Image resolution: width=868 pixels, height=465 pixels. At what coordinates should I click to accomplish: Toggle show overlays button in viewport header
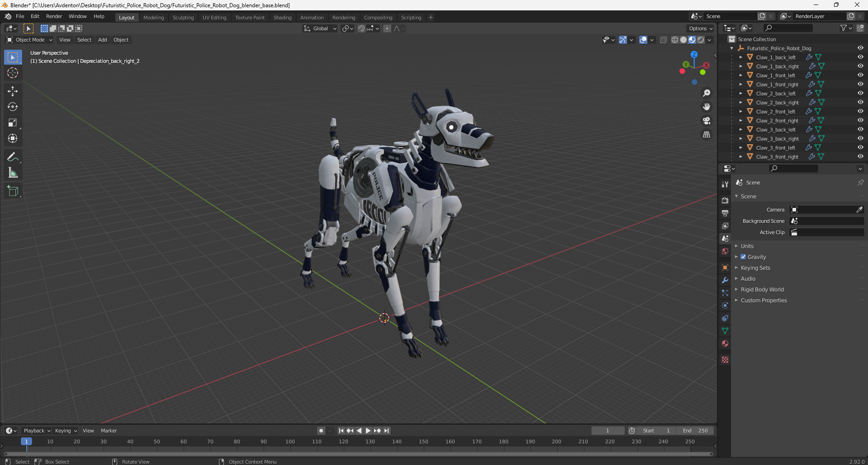[x=643, y=40]
